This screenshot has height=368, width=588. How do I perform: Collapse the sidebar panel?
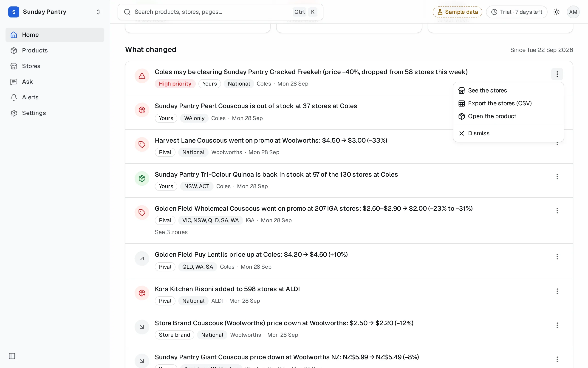click(12, 356)
